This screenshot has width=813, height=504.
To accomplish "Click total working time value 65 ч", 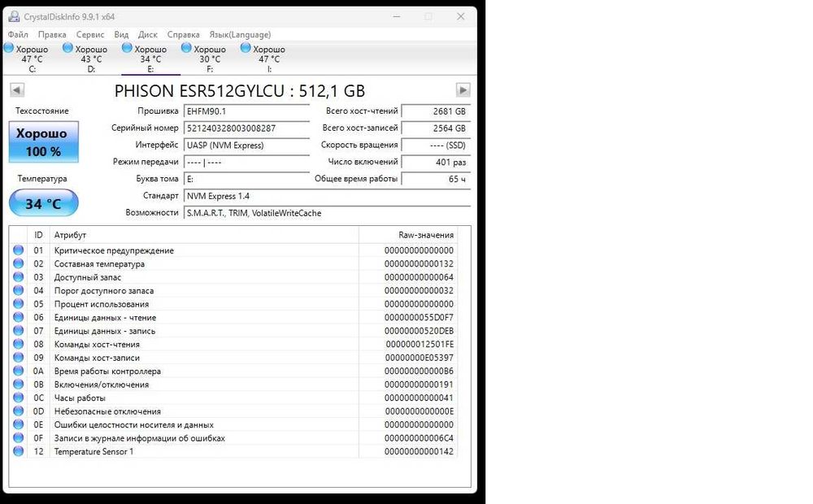I will coord(436,180).
